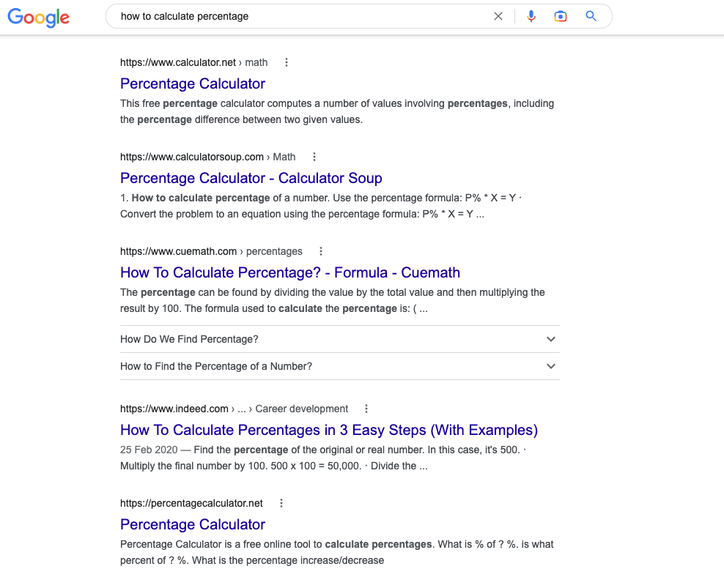Open the three-dot menu for the calculator.net result
The width and height of the screenshot is (724, 588).
point(287,62)
